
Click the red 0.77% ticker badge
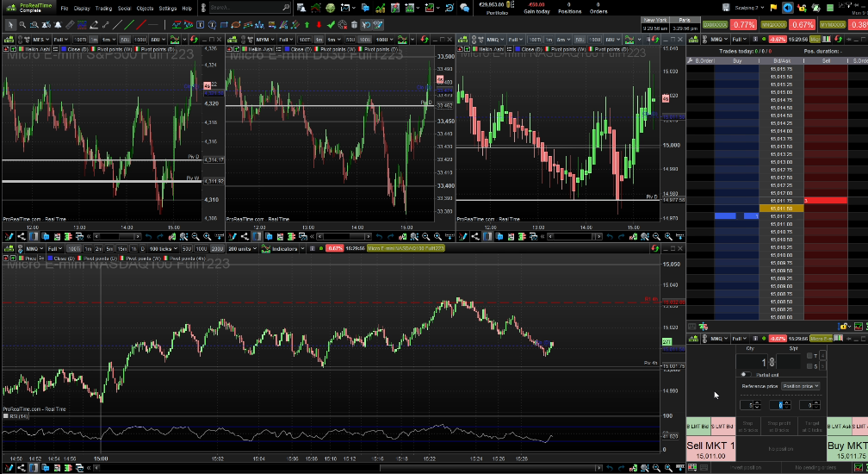tap(743, 25)
